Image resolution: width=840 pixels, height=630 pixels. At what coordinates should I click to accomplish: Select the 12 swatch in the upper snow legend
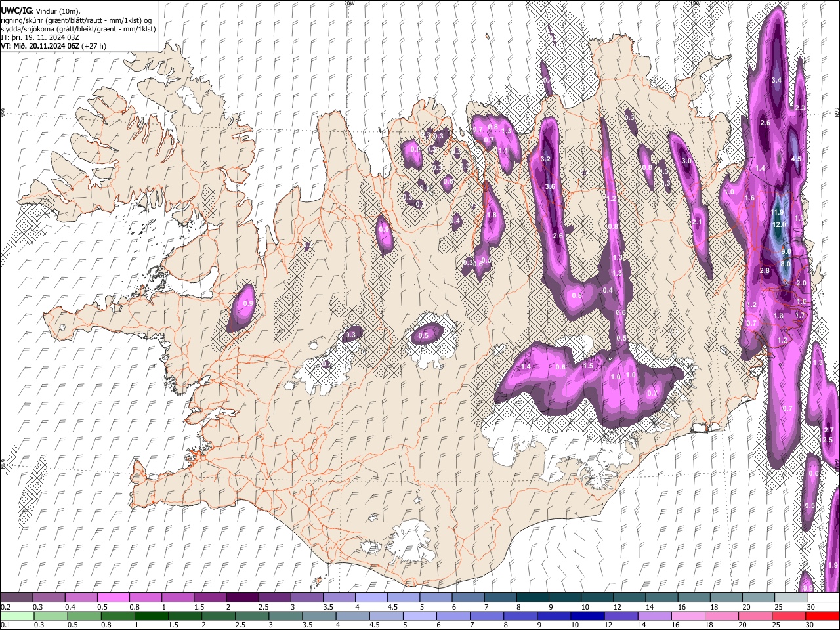coord(628,598)
